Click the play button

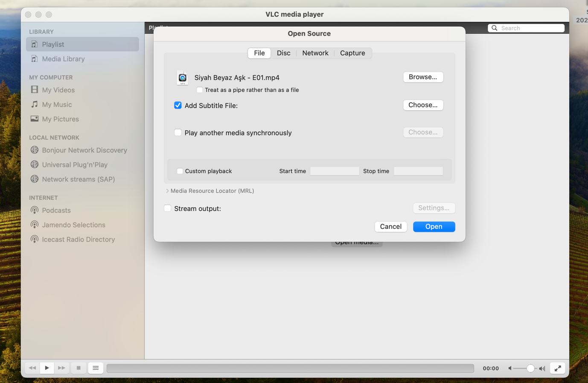click(47, 368)
